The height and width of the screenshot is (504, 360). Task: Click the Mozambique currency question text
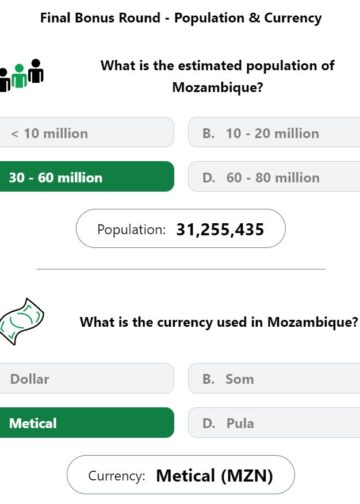point(219,322)
